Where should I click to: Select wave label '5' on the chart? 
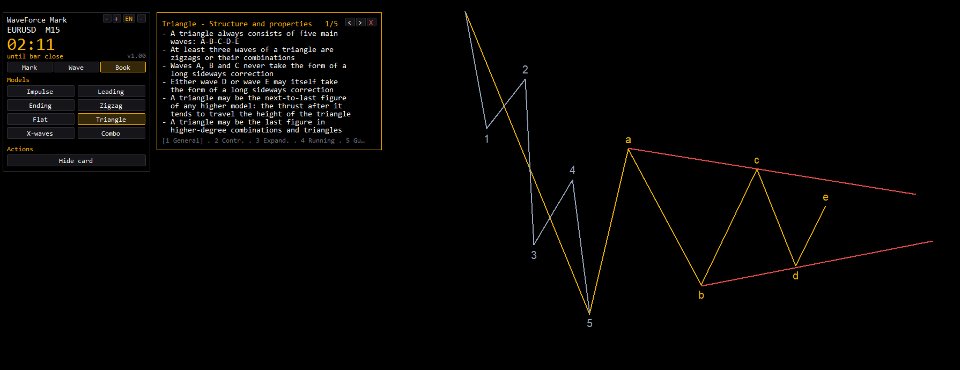tap(590, 323)
